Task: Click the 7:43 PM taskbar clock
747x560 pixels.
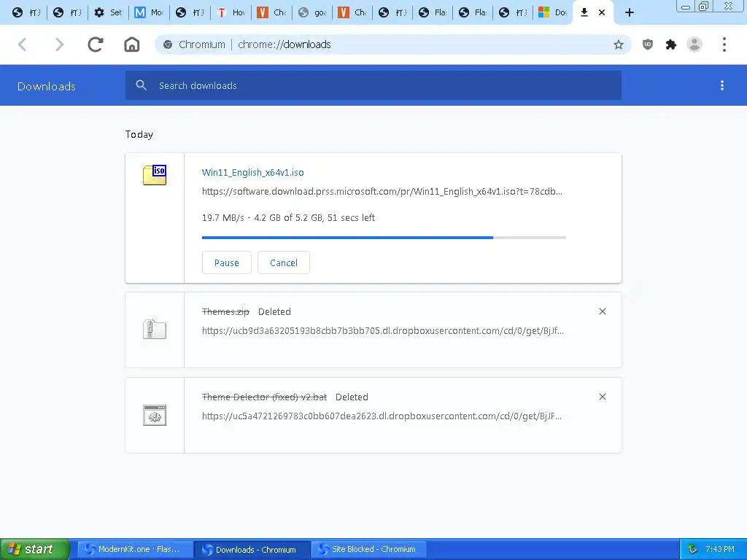Action: 720,549
